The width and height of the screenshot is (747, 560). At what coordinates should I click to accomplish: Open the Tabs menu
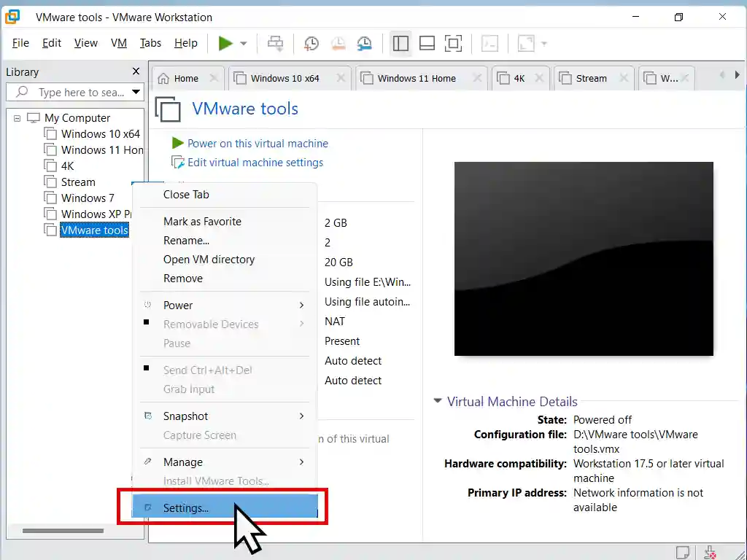150,43
